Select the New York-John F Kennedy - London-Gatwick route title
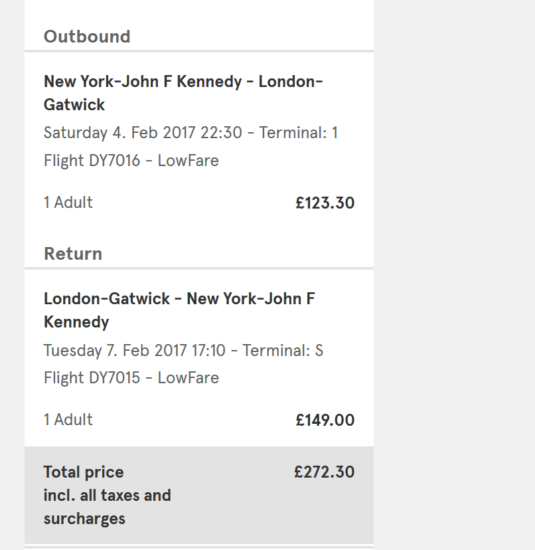535x550 pixels. coord(183,93)
